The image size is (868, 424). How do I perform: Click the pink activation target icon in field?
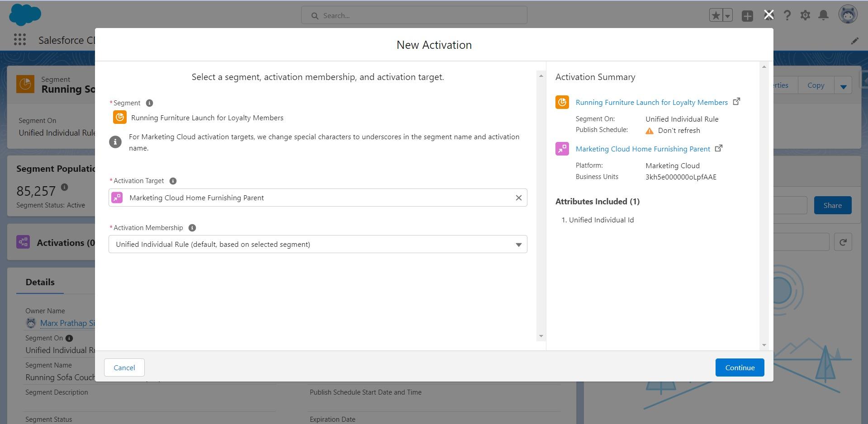(117, 198)
